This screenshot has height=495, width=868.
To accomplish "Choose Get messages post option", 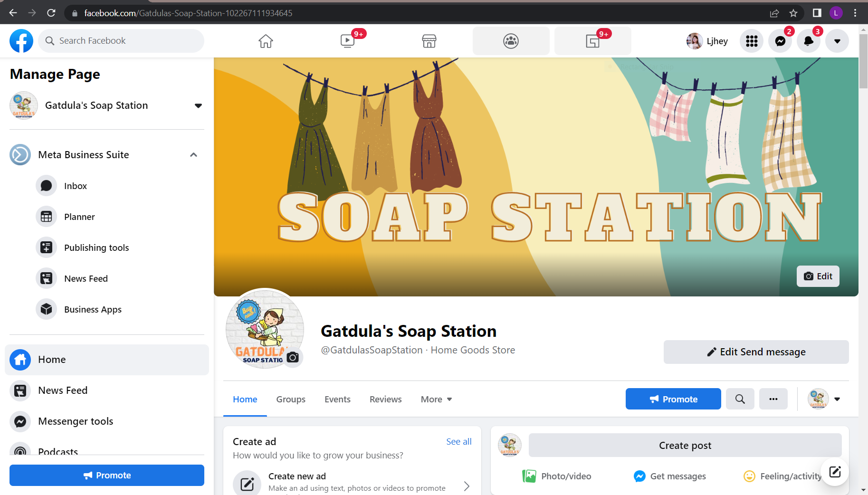I will pos(670,476).
